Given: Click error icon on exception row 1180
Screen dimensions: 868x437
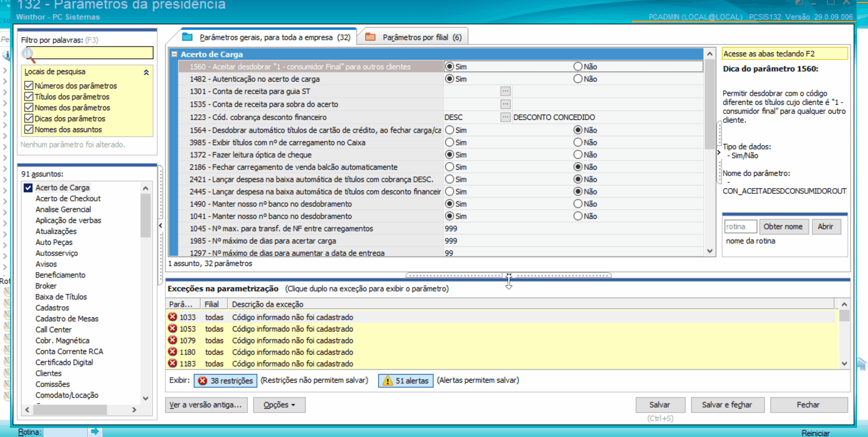Looking at the screenshot, I should point(173,352).
